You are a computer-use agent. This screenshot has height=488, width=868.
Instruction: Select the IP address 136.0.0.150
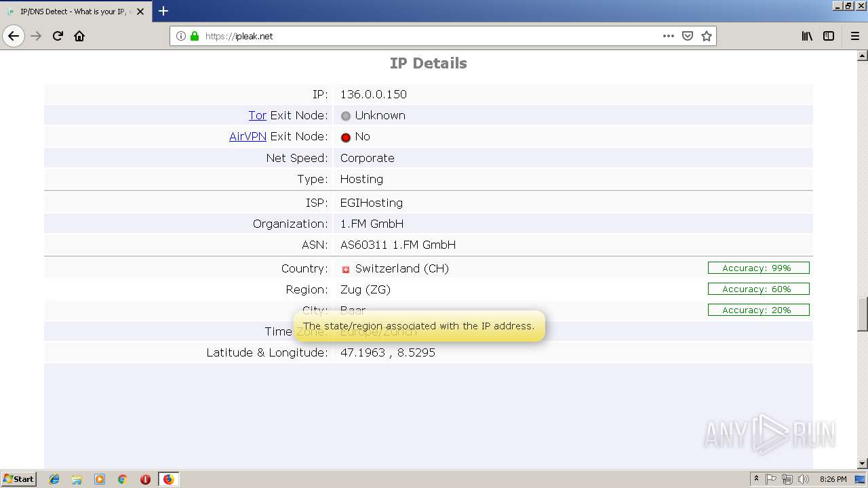click(x=374, y=94)
